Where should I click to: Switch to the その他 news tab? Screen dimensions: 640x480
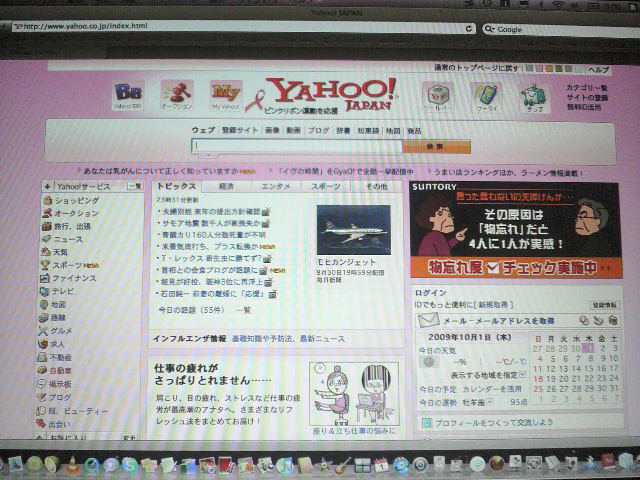click(376, 187)
